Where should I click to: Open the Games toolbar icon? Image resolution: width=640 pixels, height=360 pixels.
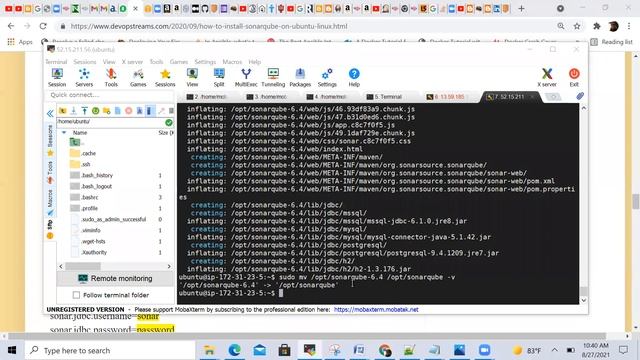click(138, 77)
